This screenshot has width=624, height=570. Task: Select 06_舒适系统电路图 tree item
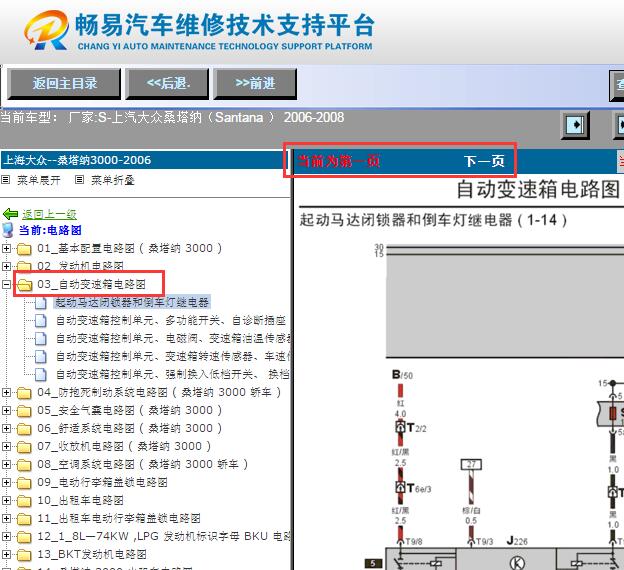[130, 428]
